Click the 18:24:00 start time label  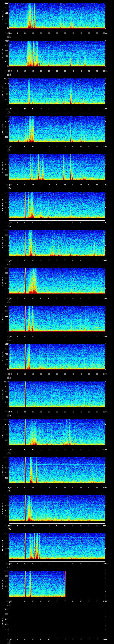(x=9, y=33)
